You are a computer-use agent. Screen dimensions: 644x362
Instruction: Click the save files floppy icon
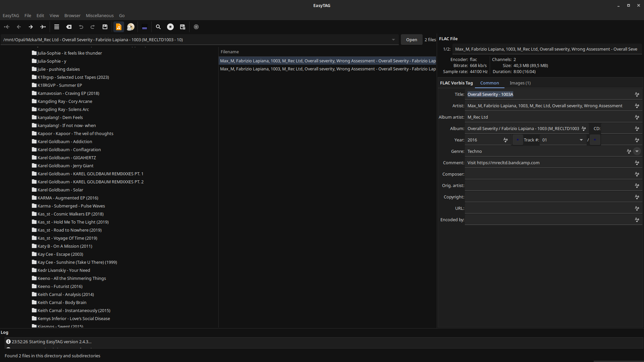(x=105, y=27)
